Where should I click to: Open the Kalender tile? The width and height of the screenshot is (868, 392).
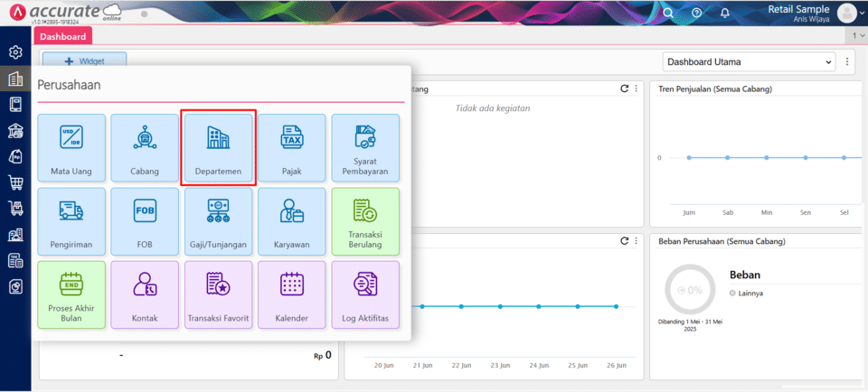point(292,294)
